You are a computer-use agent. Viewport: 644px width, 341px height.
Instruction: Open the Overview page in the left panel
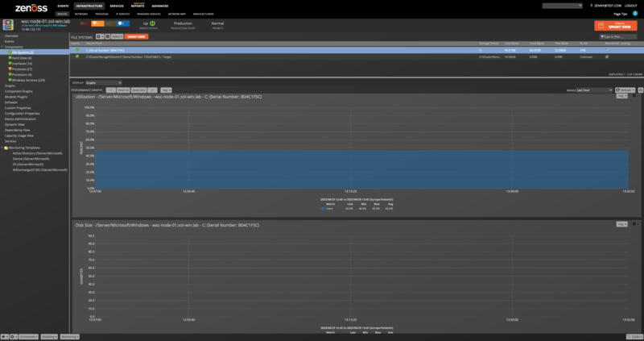[x=11, y=35]
